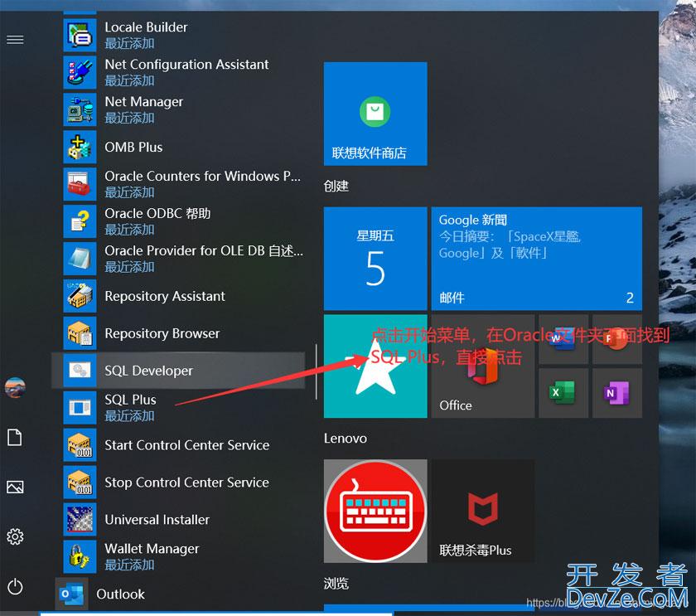This screenshot has height=616, width=696.
Task: Click the Lenovo group header
Action: (x=346, y=439)
